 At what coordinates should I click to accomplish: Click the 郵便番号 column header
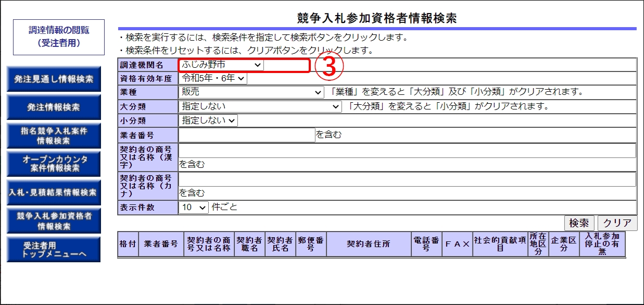(x=311, y=244)
